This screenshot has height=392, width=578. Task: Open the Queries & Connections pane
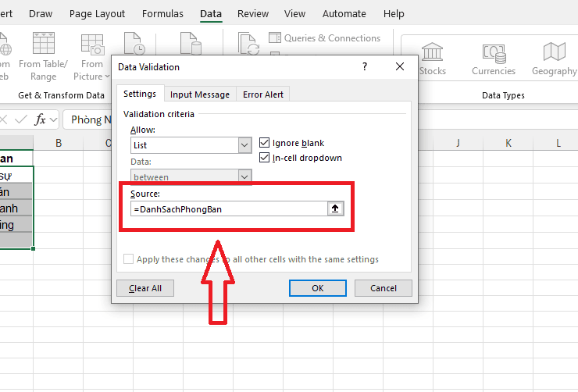[x=324, y=38]
